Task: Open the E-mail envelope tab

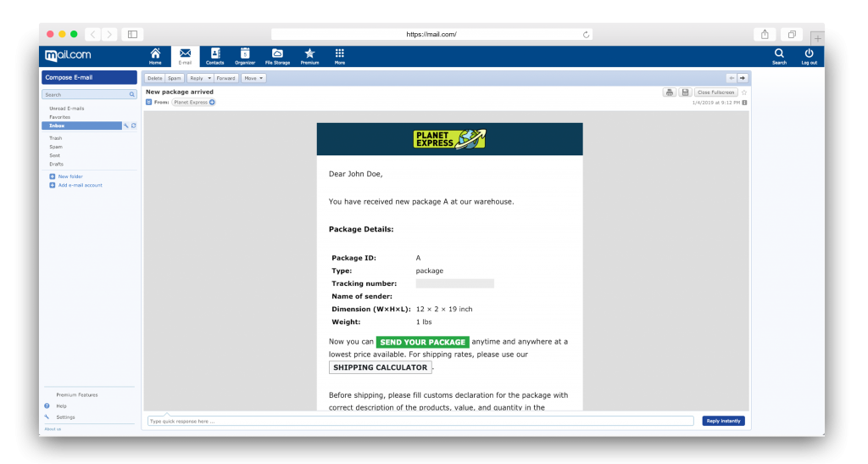Action: [186, 56]
